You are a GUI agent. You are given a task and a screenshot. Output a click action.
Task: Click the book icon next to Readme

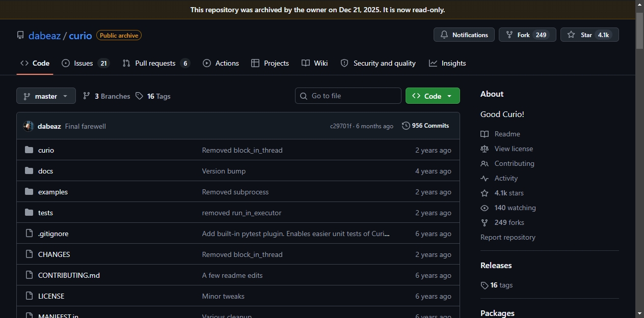click(x=485, y=134)
